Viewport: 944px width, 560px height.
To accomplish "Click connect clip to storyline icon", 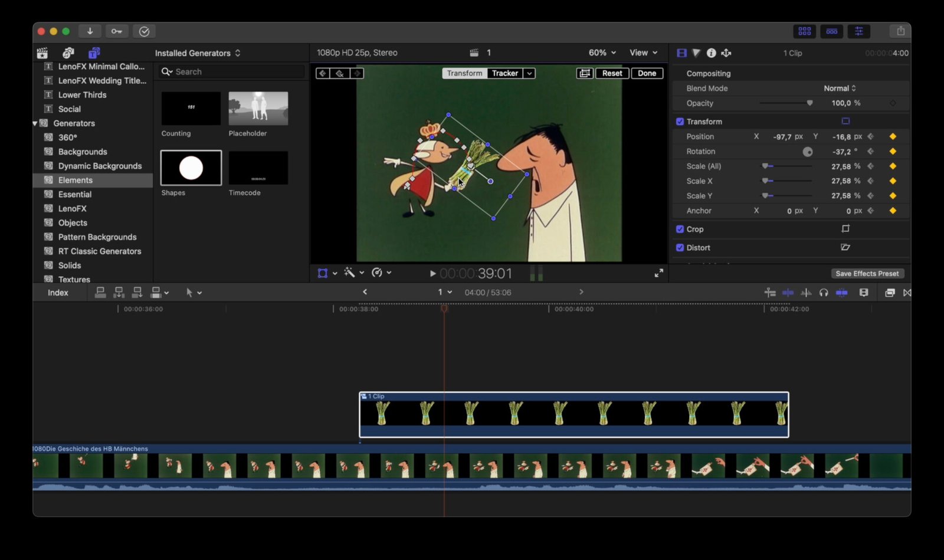I will (100, 292).
